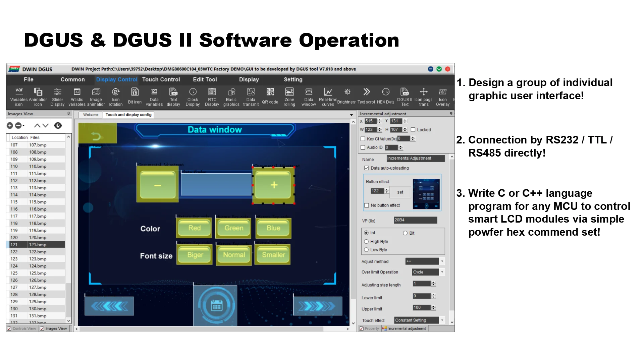Click the add image plus icon

pos(10,125)
